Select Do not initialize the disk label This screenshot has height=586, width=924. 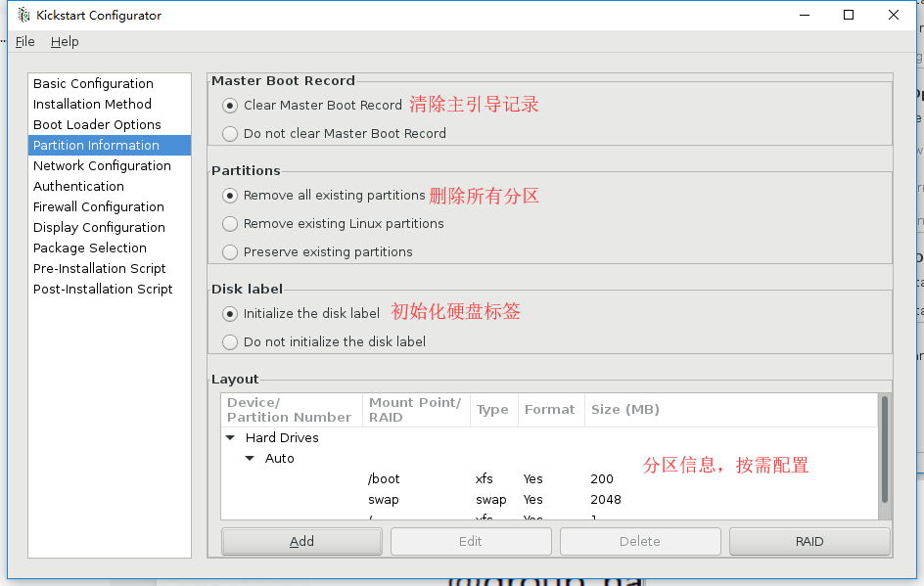point(230,342)
